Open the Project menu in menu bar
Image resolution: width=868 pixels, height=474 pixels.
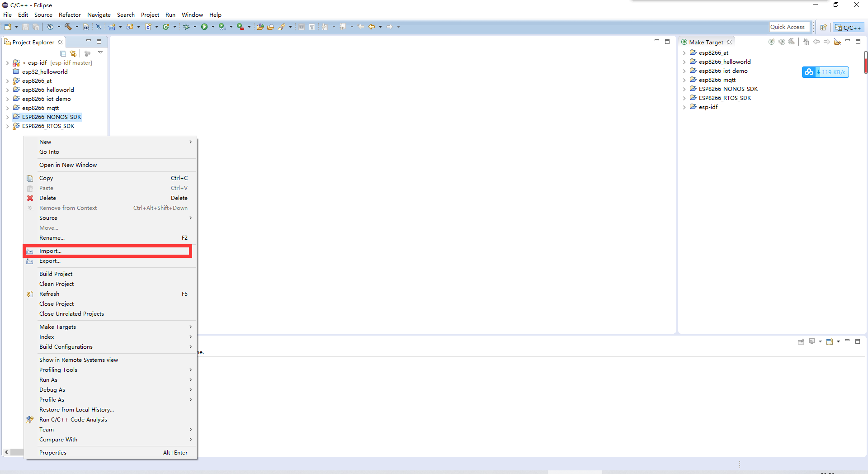pos(150,15)
